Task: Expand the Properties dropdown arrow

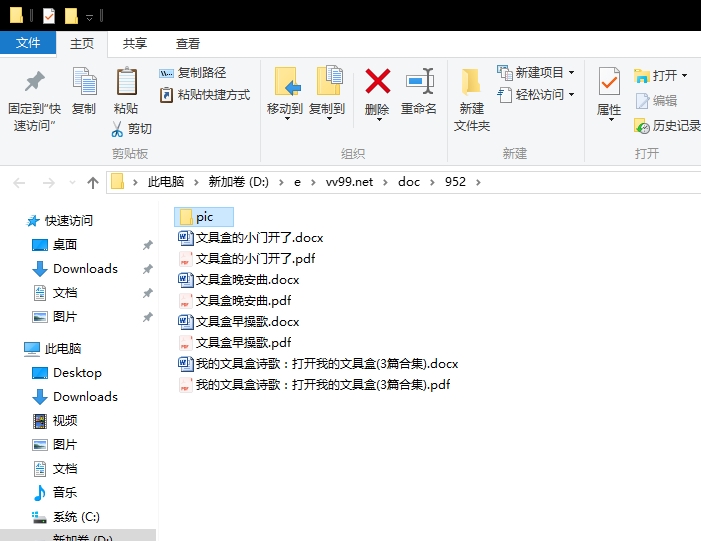Action: (611, 119)
